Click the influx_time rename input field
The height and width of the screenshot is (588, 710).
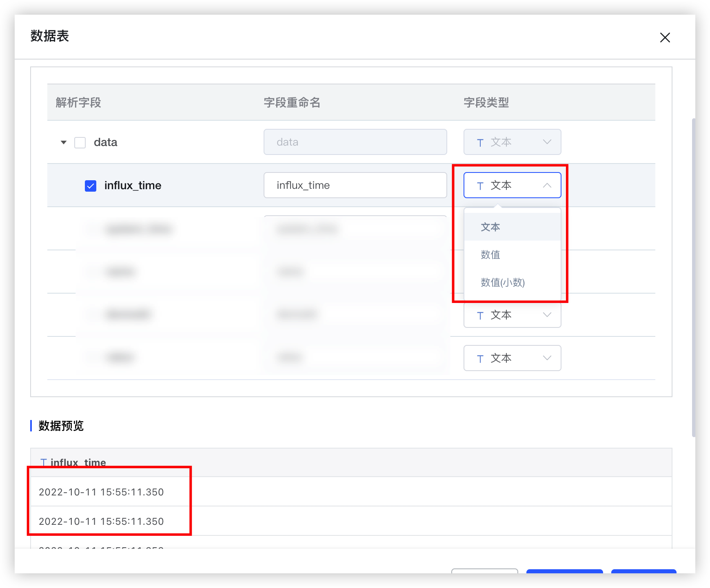tap(355, 185)
